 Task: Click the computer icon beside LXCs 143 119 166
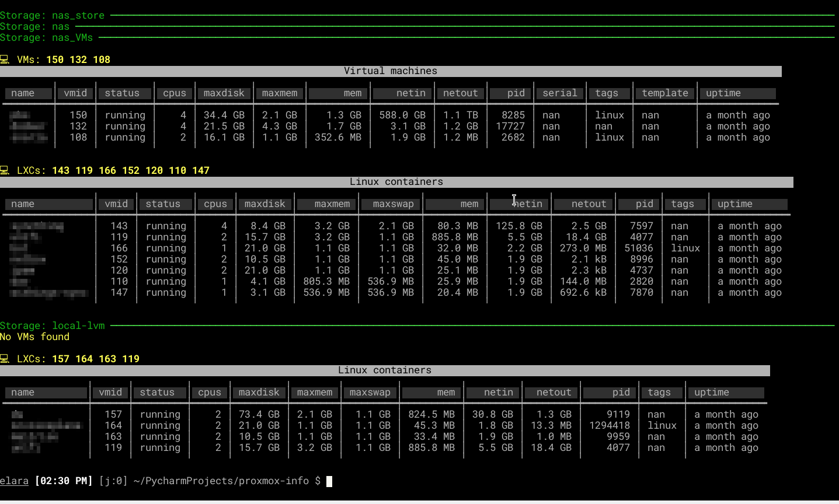(x=4, y=170)
